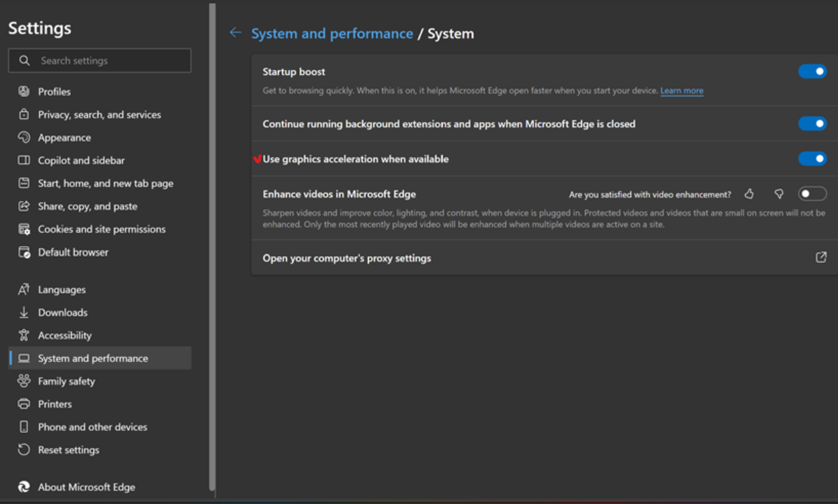Click the Settings heading text
Viewport: 838px width, 504px height.
[x=40, y=28]
